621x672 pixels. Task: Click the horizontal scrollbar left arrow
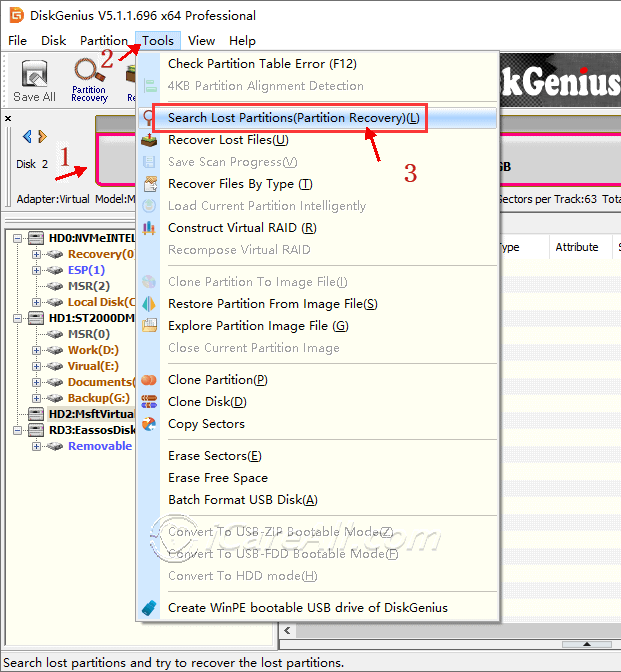point(287,630)
